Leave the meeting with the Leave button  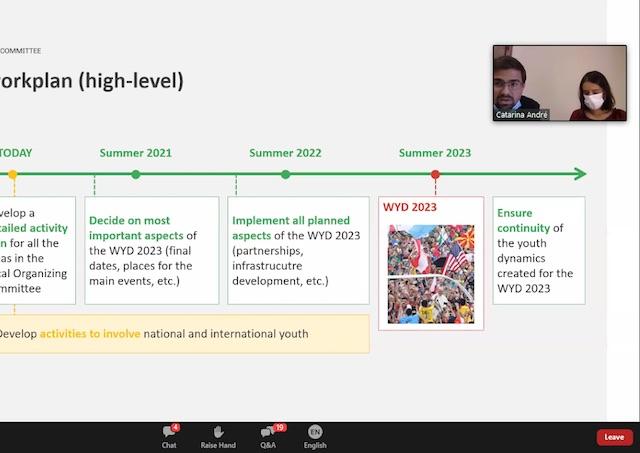pyautogui.click(x=614, y=437)
